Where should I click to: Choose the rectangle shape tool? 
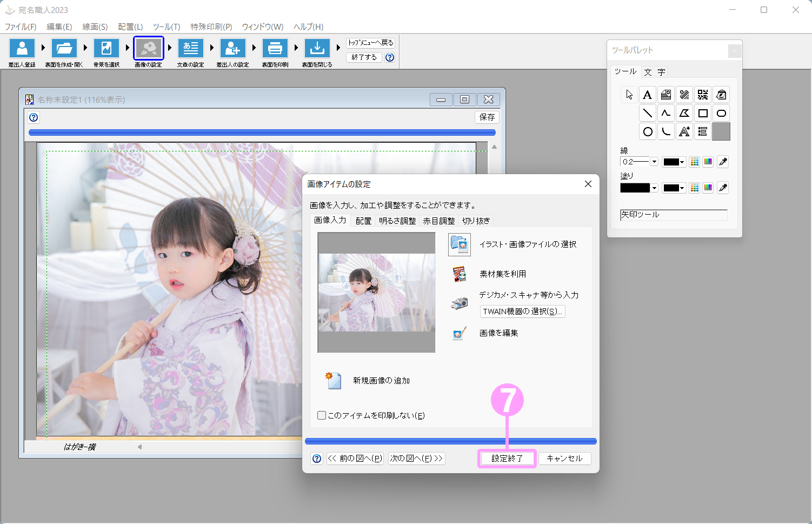pyautogui.click(x=703, y=114)
